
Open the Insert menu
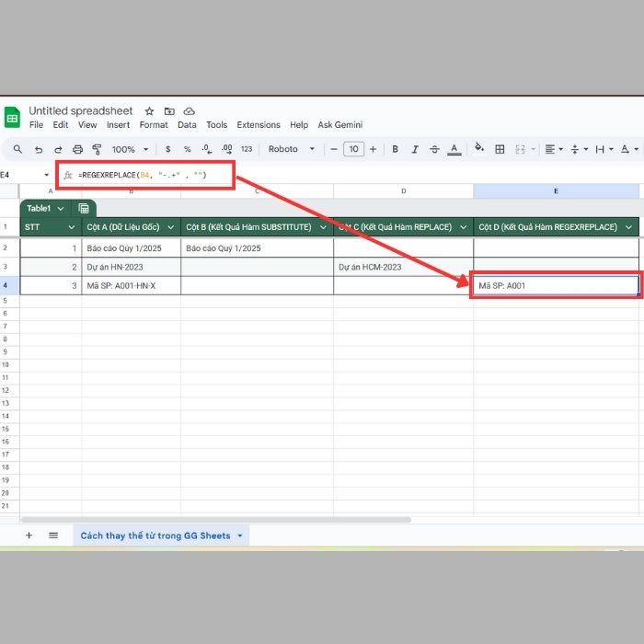click(x=118, y=125)
